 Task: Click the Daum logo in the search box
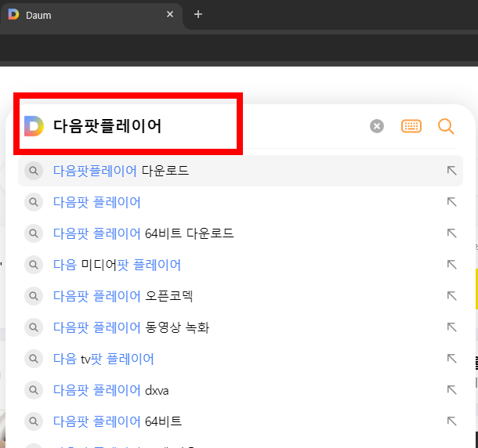tap(34, 126)
